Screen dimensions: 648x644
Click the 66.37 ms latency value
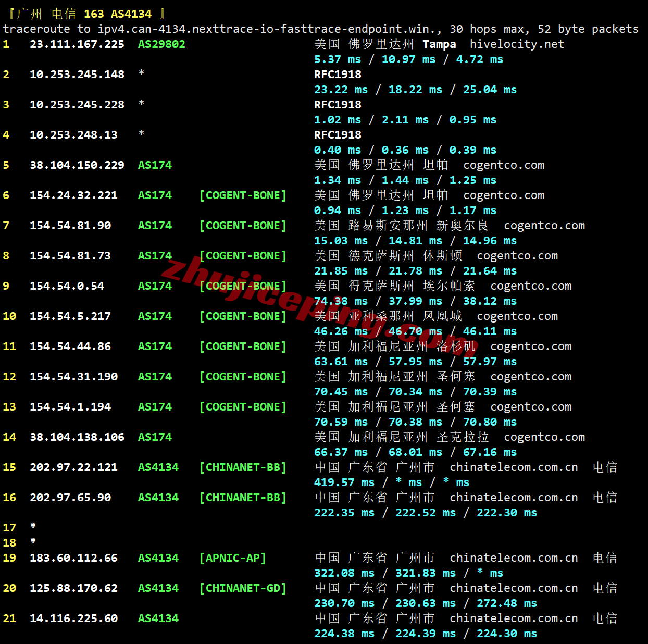click(x=341, y=452)
